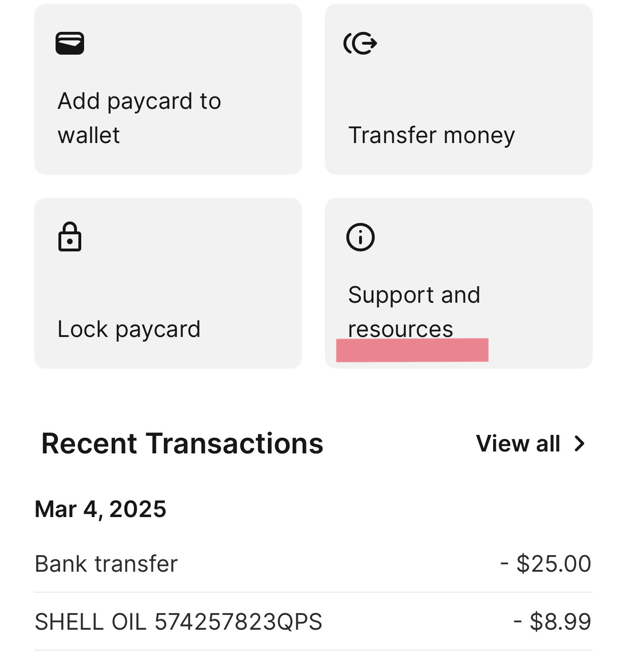Open the Bank transfer transaction
The image size is (627, 672).
coord(106,564)
